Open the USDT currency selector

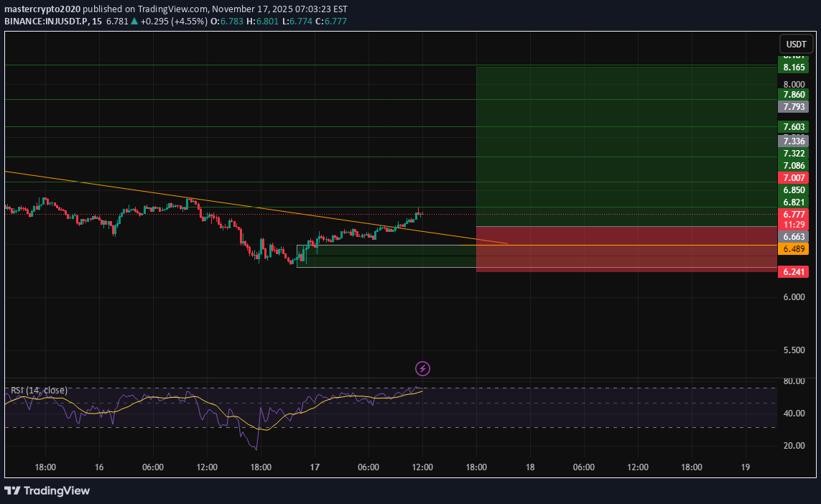pos(796,44)
